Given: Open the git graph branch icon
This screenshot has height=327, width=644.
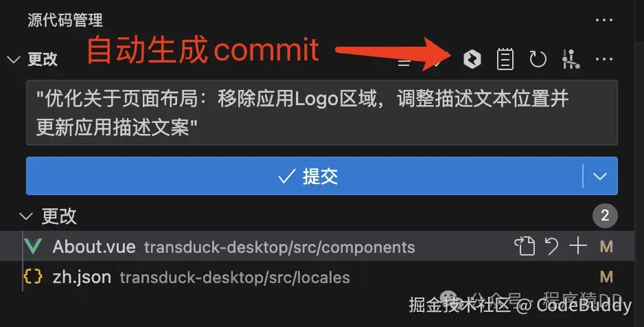Looking at the screenshot, I should [x=571, y=59].
